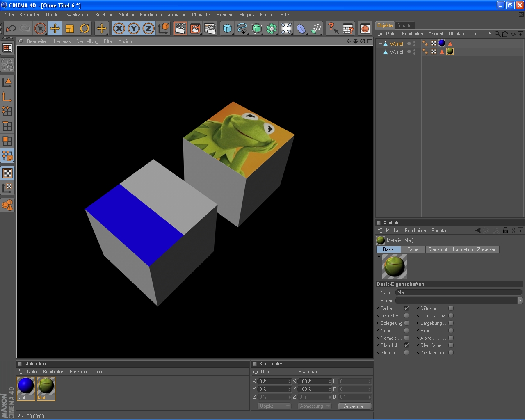Viewport: 525px width, 420px height.
Task: Expand the Ebene layer arrow button
Action: (520, 301)
